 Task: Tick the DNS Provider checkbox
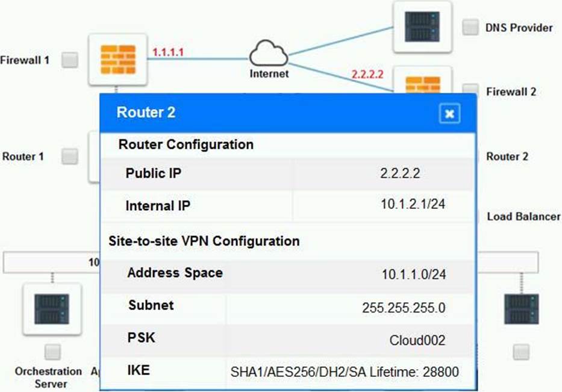[470, 27]
